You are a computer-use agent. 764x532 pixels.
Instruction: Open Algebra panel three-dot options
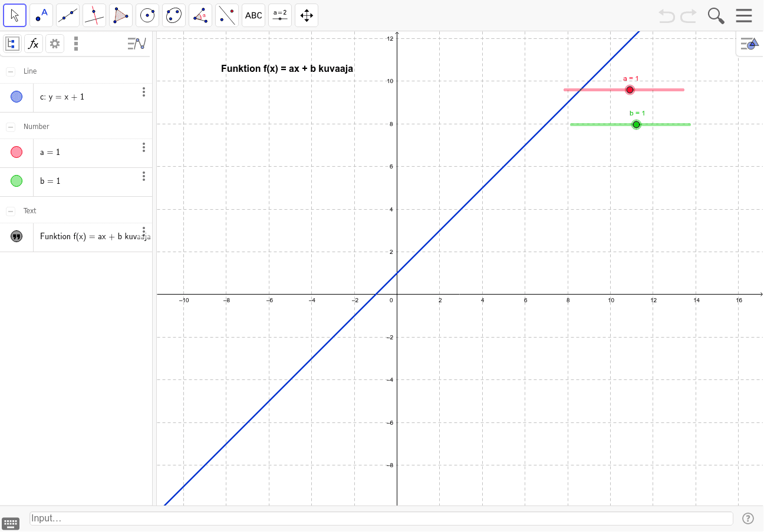click(x=76, y=44)
